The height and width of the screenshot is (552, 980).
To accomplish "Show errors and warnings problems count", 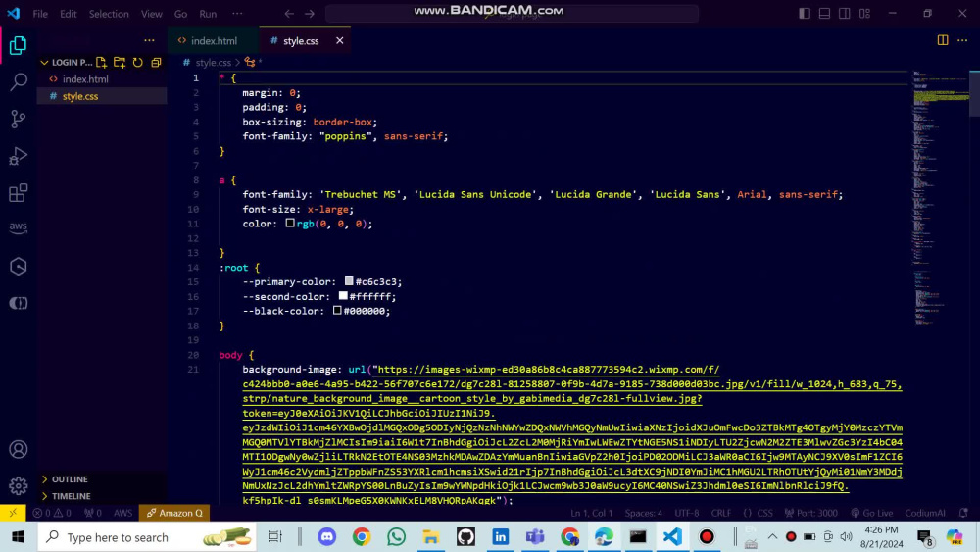I will pyautogui.click(x=52, y=513).
